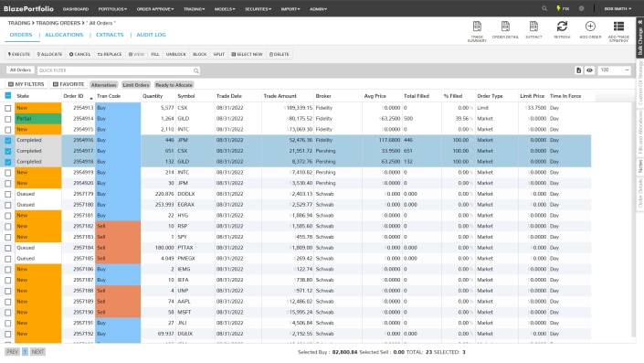
Task: Click the Split button
Action: pyautogui.click(x=219, y=54)
